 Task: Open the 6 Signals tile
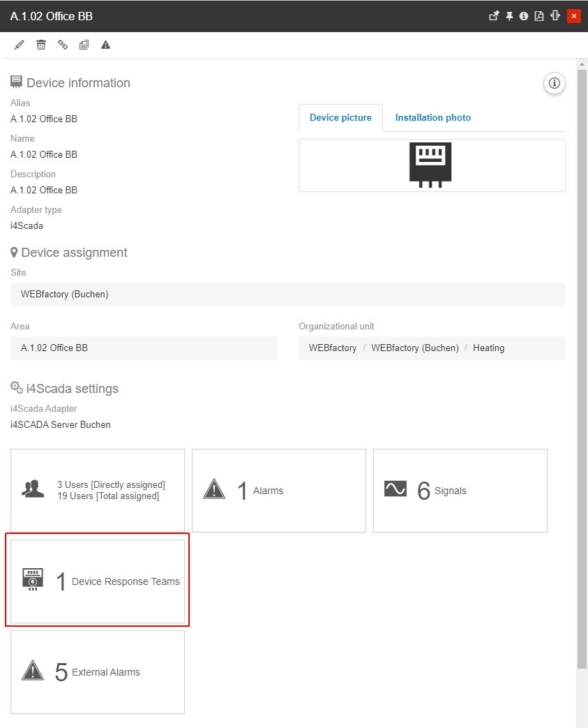coord(460,491)
